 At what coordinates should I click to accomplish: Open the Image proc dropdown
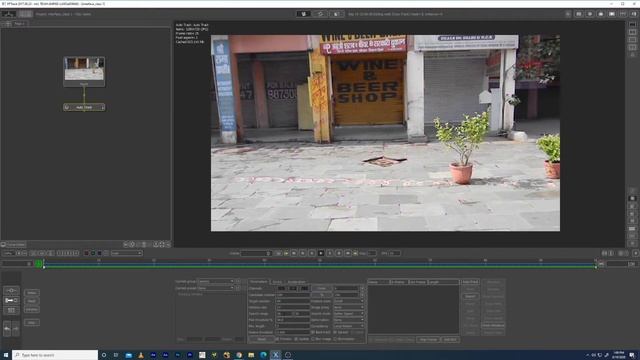[x=349, y=307]
